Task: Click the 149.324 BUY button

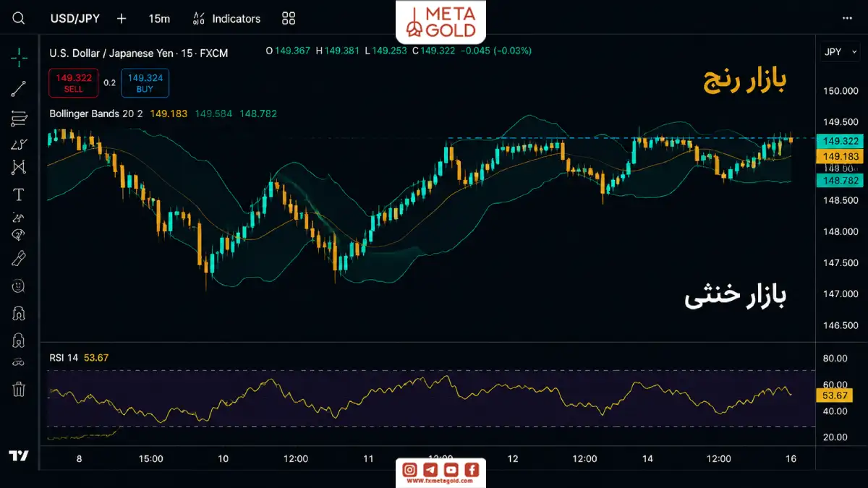Action: (145, 83)
